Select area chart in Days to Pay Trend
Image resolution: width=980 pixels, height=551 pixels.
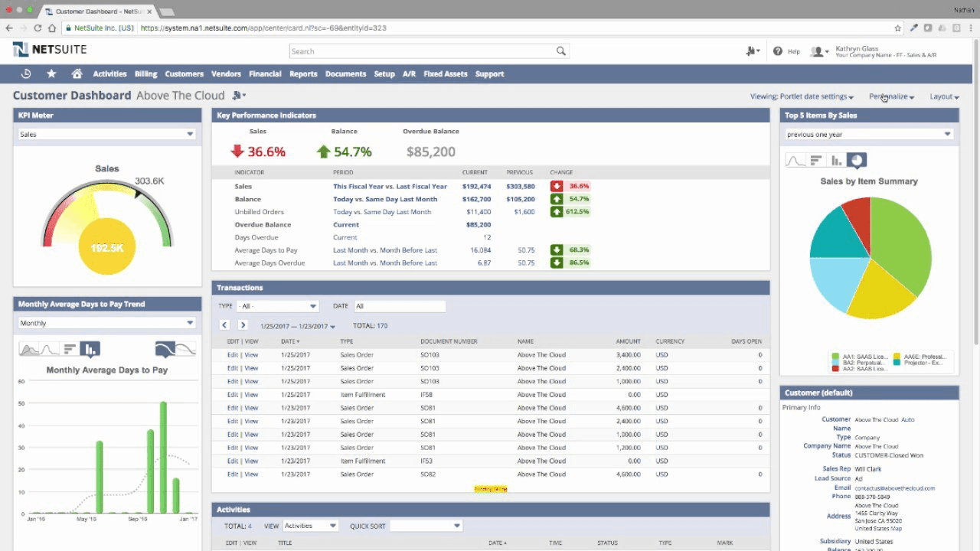coord(29,350)
